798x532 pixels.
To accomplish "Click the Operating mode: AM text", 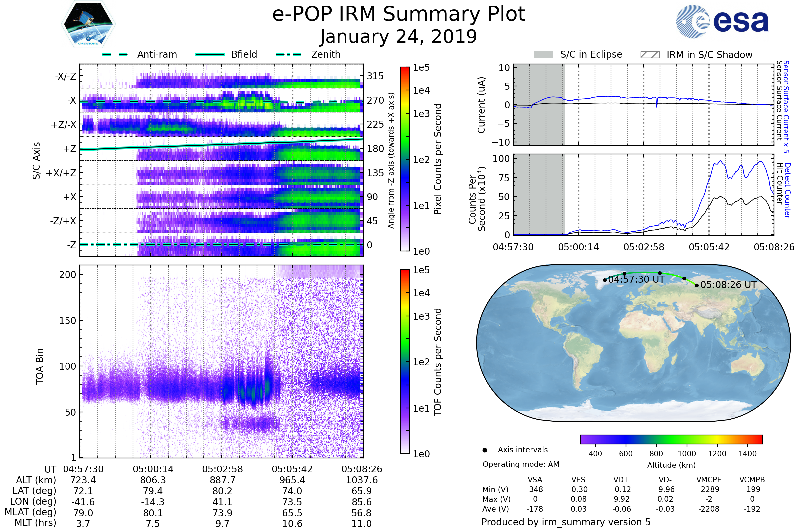I will 521,464.
